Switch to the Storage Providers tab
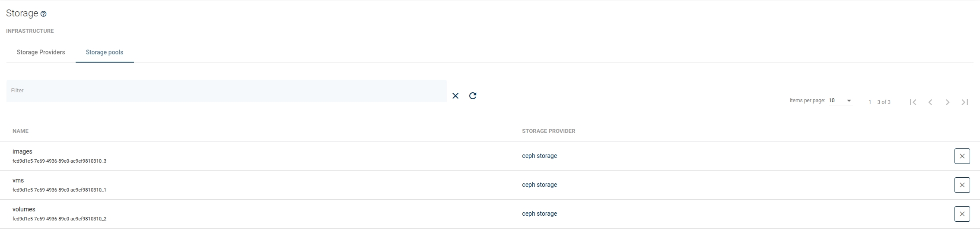The width and height of the screenshot is (980, 239). (x=41, y=52)
